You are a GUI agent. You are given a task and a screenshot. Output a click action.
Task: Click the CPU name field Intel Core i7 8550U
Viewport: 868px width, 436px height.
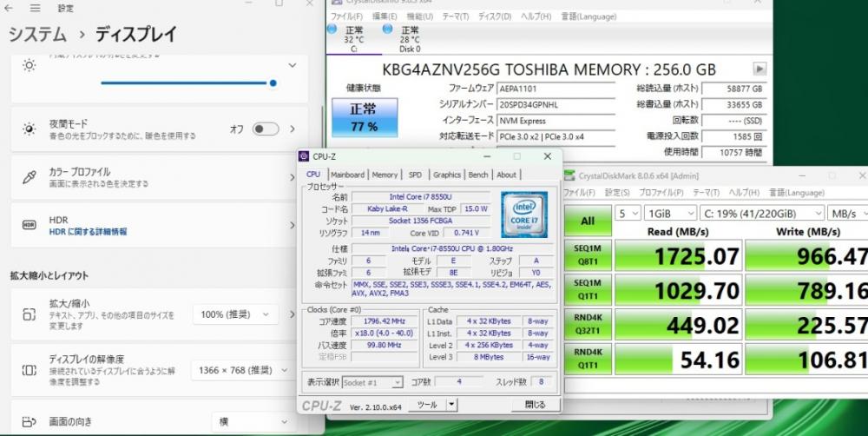[x=421, y=196]
